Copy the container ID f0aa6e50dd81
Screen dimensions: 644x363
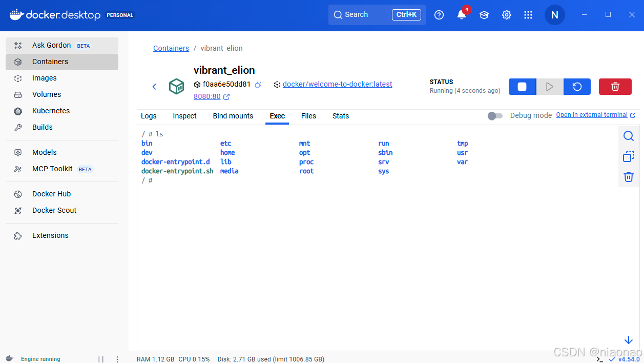(258, 85)
